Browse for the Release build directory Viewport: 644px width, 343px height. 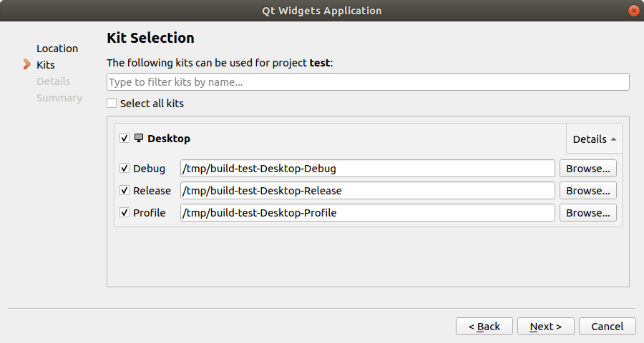(x=588, y=191)
